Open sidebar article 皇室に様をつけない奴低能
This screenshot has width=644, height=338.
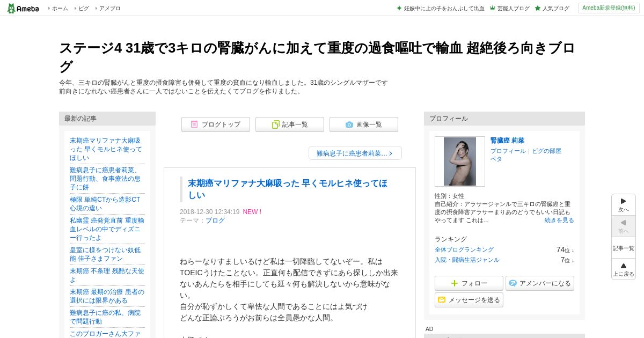pos(106,254)
